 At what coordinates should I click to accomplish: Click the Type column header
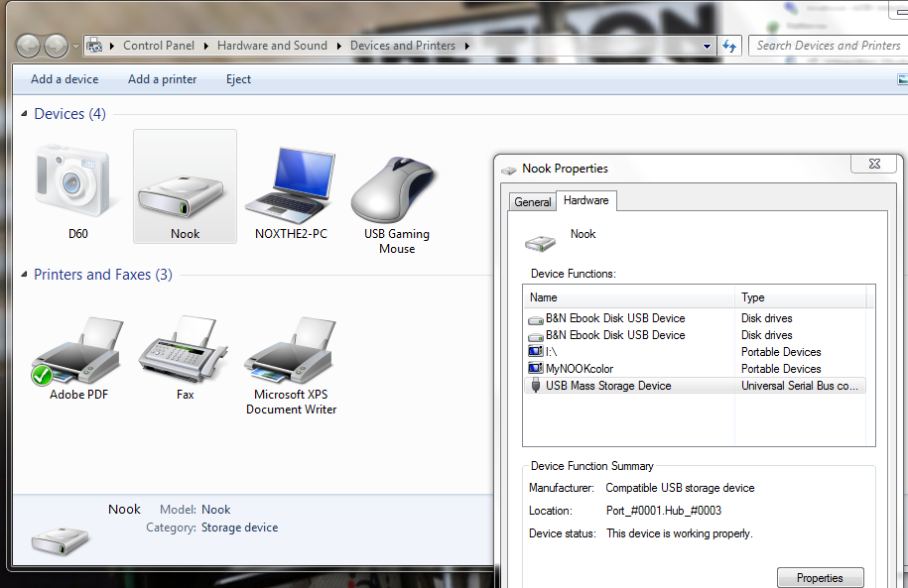(801, 297)
